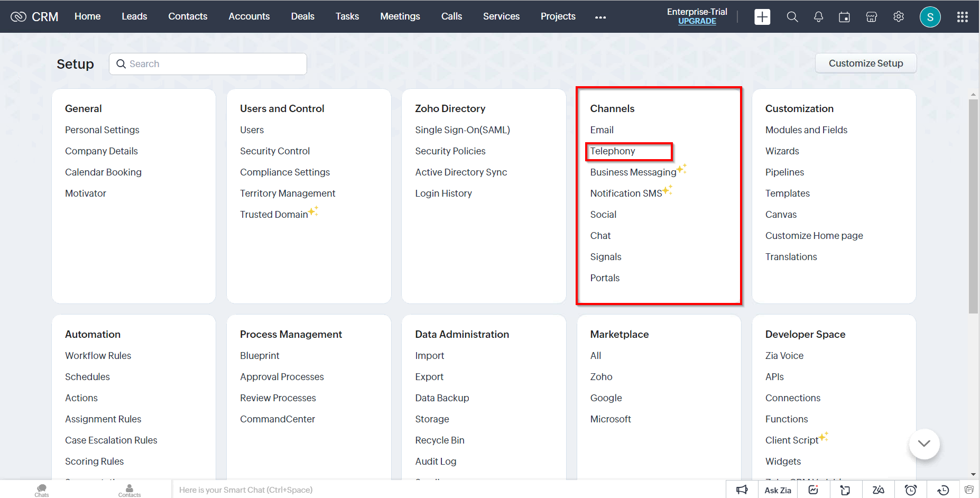Click in the Setup search field
Image resolution: width=980 pixels, height=498 pixels.
[x=208, y=64]
